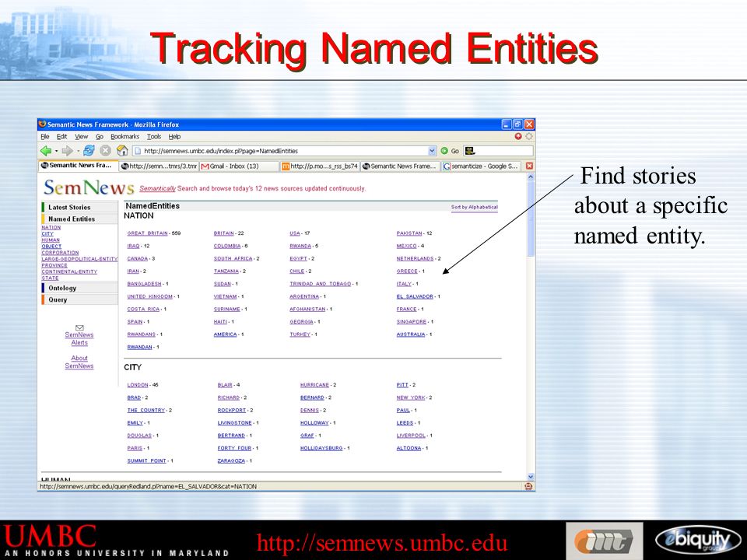Click the CONTINENTAL-ENTITY link
The height and width of the screenshot is (560, 747).
(69, 271)
